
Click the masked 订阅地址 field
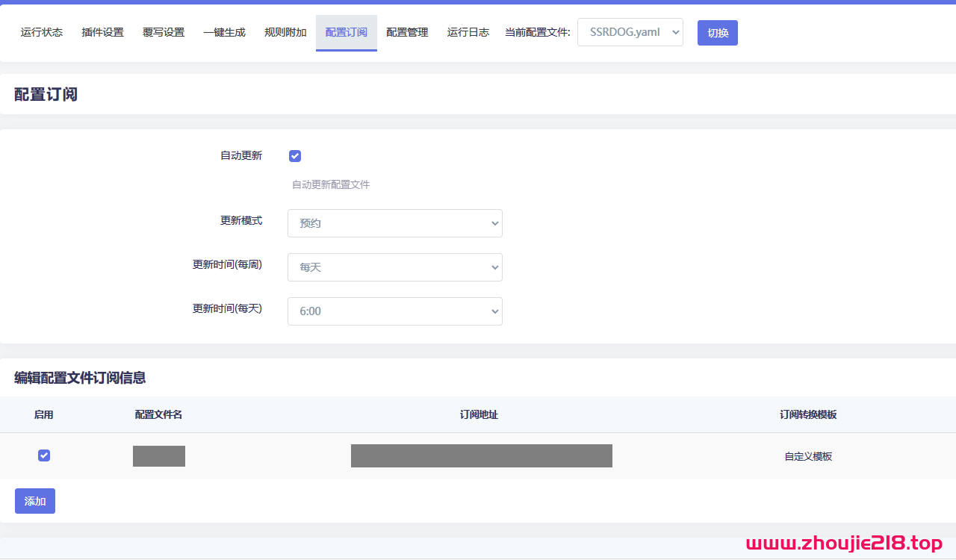point(481,455)
